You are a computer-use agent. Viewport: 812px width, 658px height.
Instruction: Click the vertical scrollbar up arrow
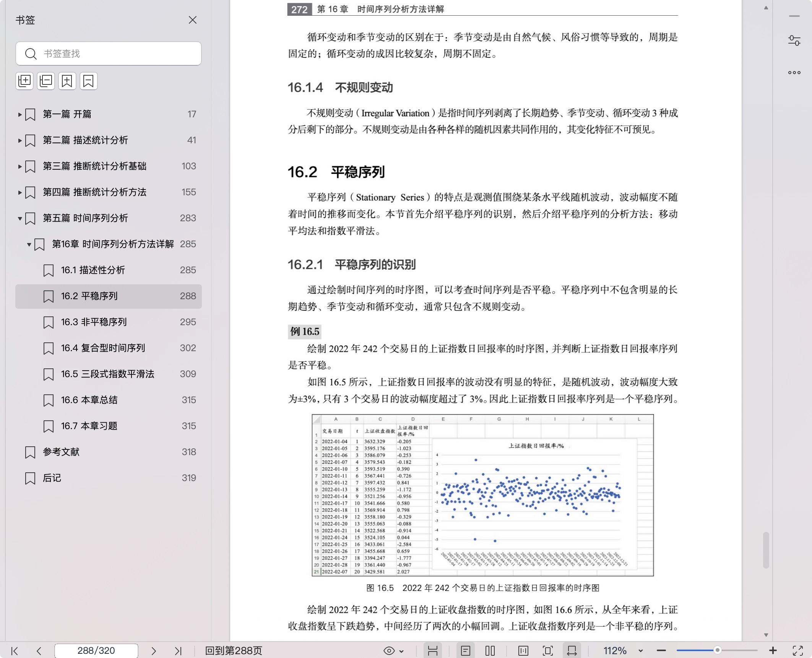[766, 8]
